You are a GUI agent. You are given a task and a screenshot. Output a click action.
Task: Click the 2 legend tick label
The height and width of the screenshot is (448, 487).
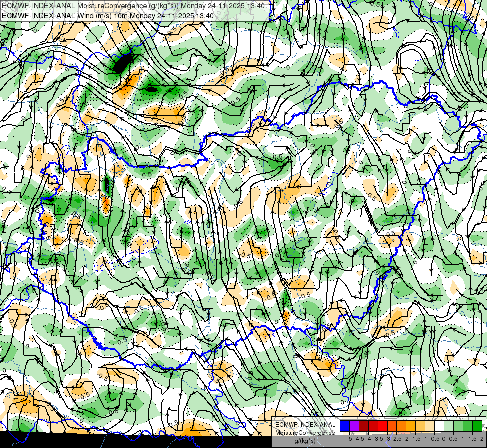[x=482, y=439]
